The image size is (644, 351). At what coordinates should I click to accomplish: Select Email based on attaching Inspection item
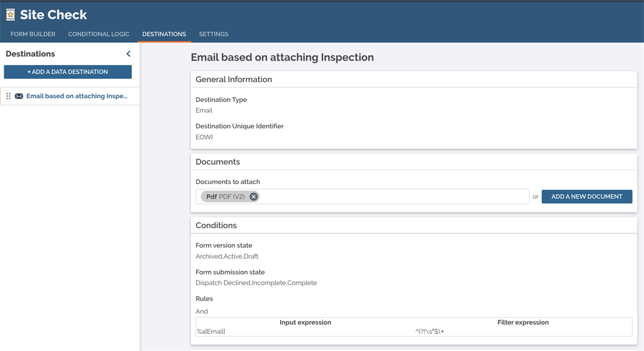76,96
